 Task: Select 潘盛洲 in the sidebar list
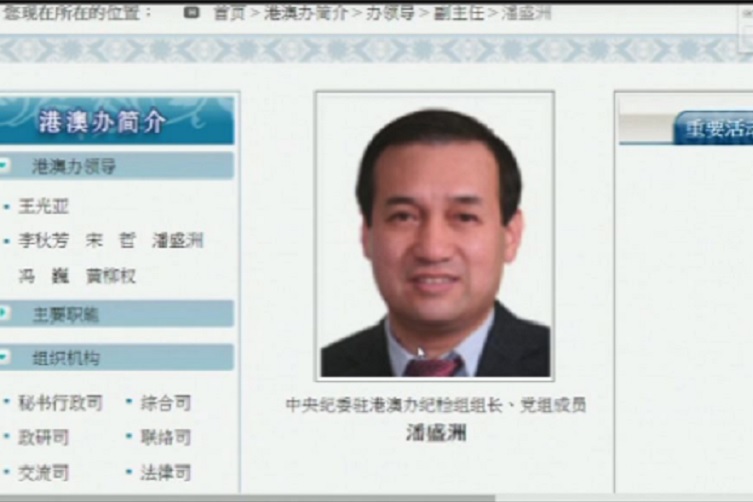[177, 241]
